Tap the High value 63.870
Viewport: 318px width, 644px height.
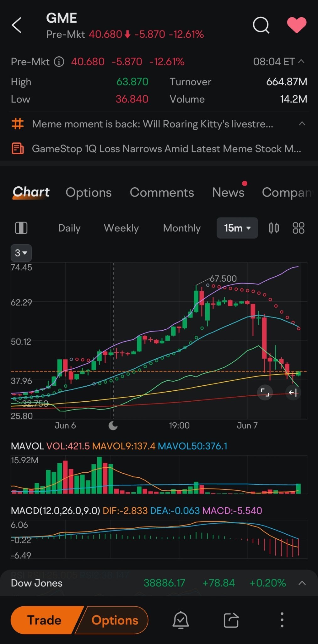(x=132, y=82)
